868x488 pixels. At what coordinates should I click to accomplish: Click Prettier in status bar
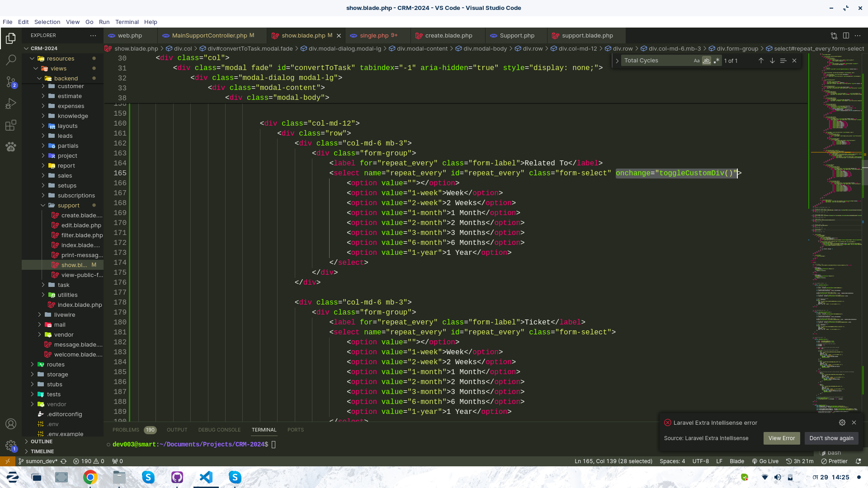[x=834, y=461]
